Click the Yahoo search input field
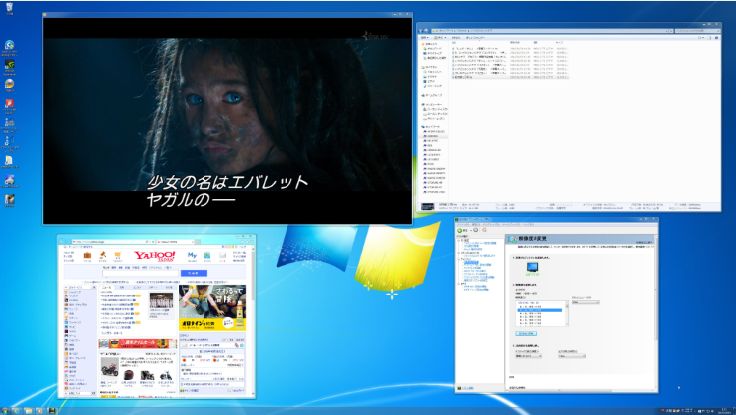This screenshot has height=415, width=736. coord(140,273)
